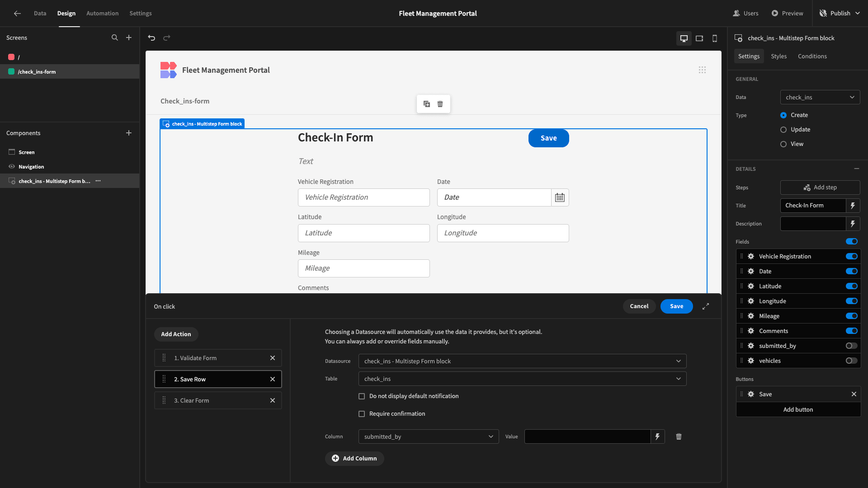Open Vehicle Registration field settings gear
Screen dimensions: 868x488
click(751, 256)
